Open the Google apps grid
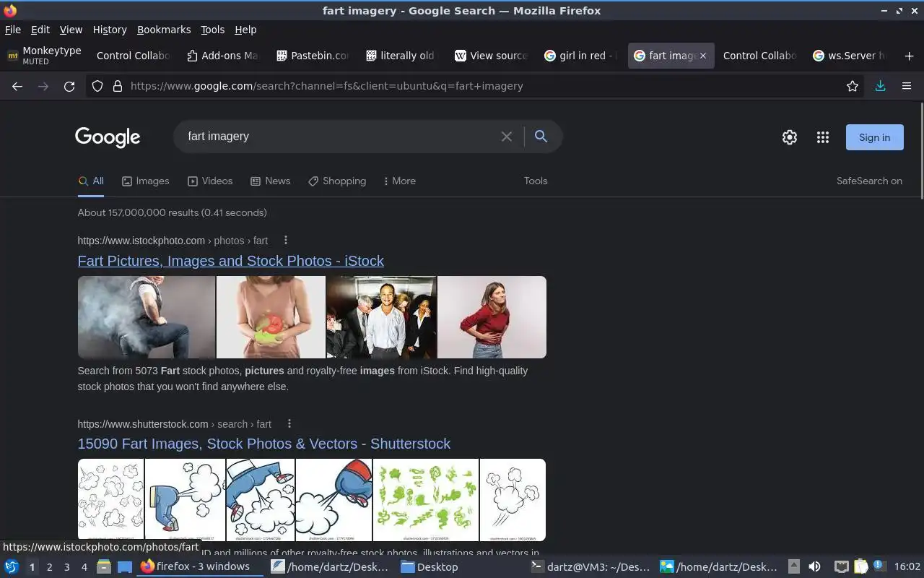Screen dimensions: 924x578 pos(823,137)
